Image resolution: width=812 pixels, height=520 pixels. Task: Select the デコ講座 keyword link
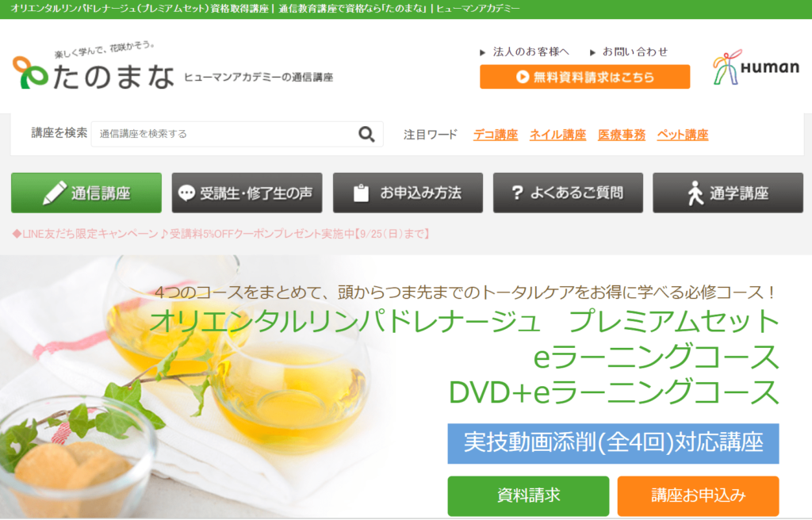tap(495, 135)
